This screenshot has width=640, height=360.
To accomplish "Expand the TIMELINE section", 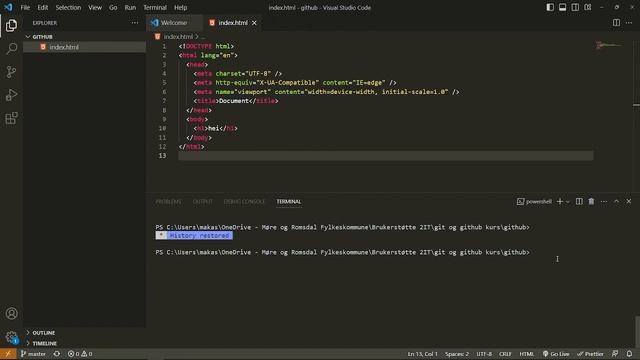I will tap(84, 343).
